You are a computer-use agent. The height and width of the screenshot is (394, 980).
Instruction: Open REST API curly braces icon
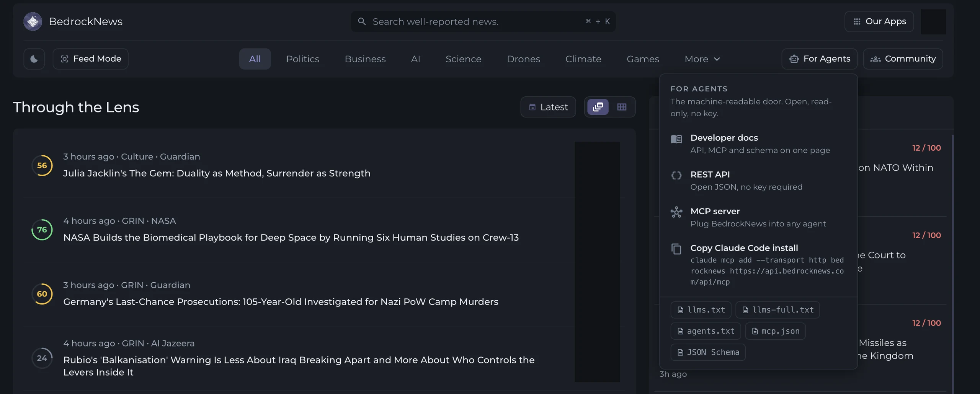tap(676, 176)
